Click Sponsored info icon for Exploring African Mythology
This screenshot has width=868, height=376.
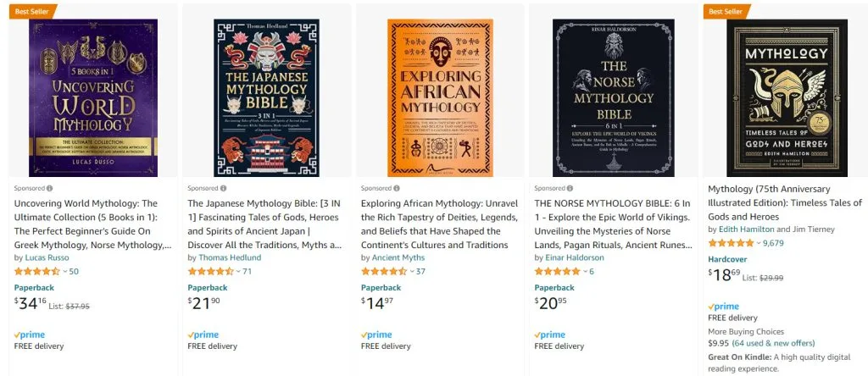coord(397,188)
